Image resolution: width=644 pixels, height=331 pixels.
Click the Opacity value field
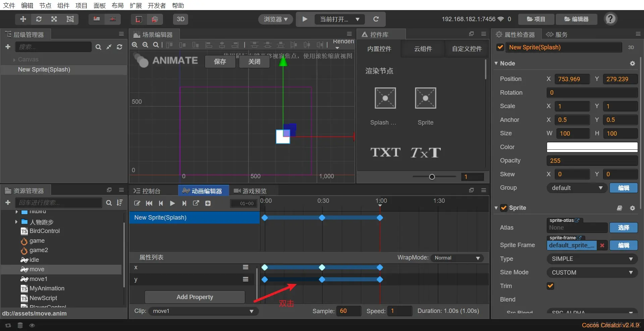(592, 161)
